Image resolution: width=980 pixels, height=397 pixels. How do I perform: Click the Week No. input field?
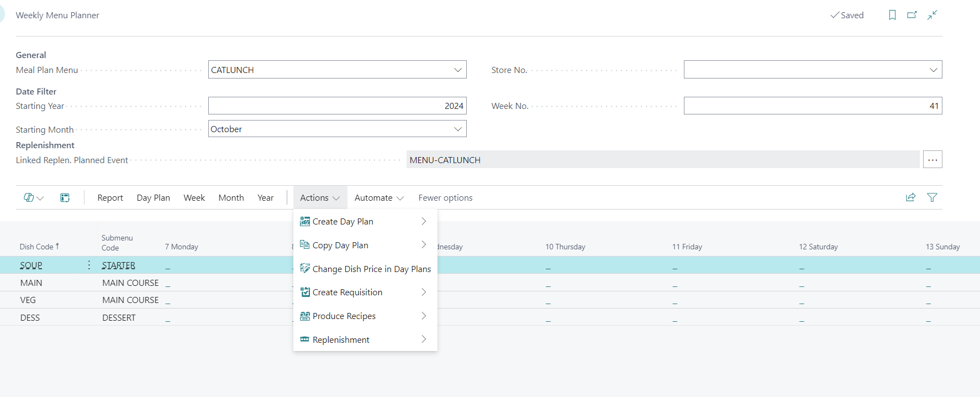812,106
